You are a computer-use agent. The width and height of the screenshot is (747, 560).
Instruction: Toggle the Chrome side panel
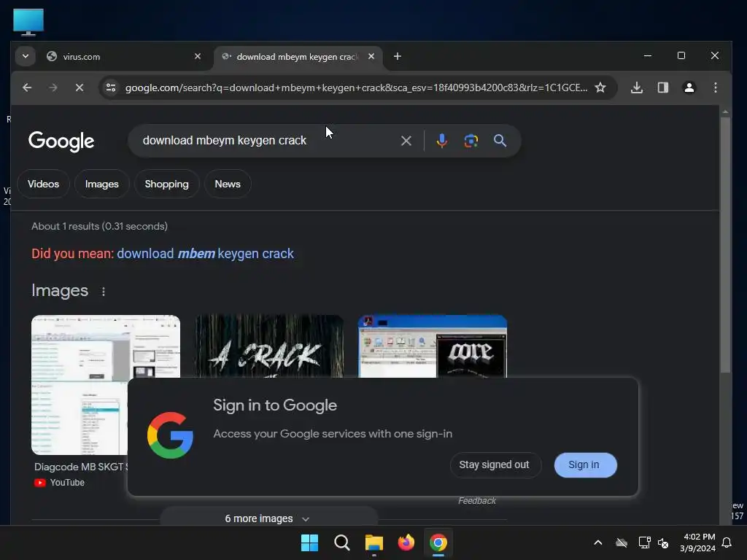[662, 87]
